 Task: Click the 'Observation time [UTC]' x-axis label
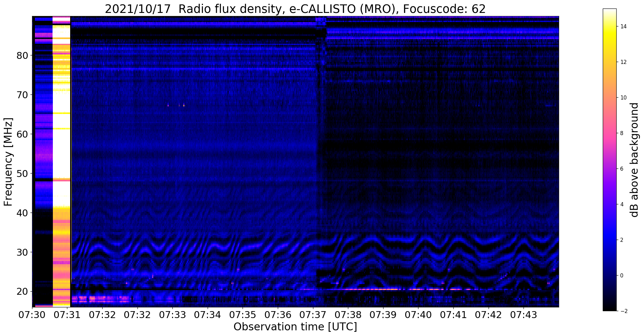tap(295, 327)
